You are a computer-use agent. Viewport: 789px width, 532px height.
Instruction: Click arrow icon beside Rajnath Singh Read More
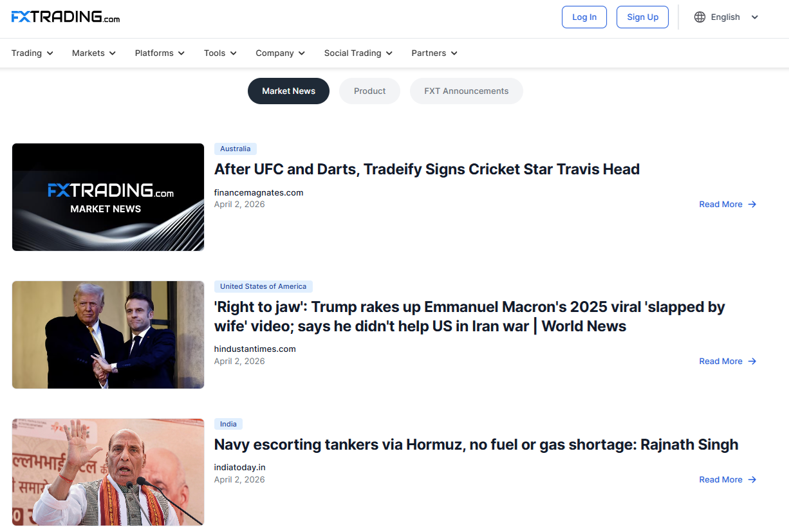752,480
